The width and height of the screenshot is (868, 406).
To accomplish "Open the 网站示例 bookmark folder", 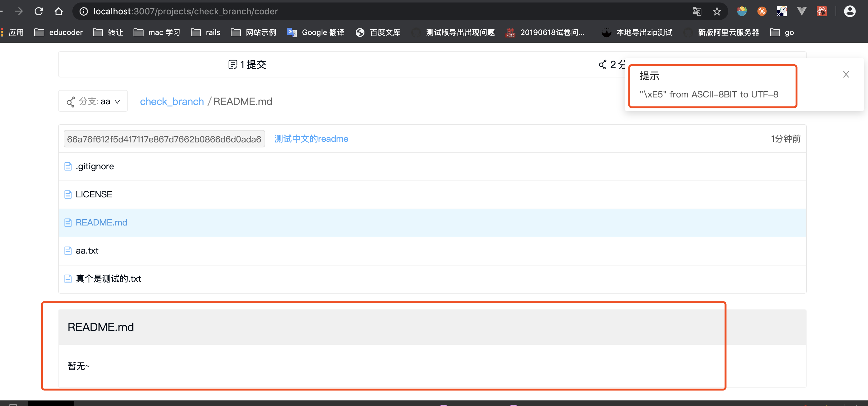I will [x=253, y=32].
